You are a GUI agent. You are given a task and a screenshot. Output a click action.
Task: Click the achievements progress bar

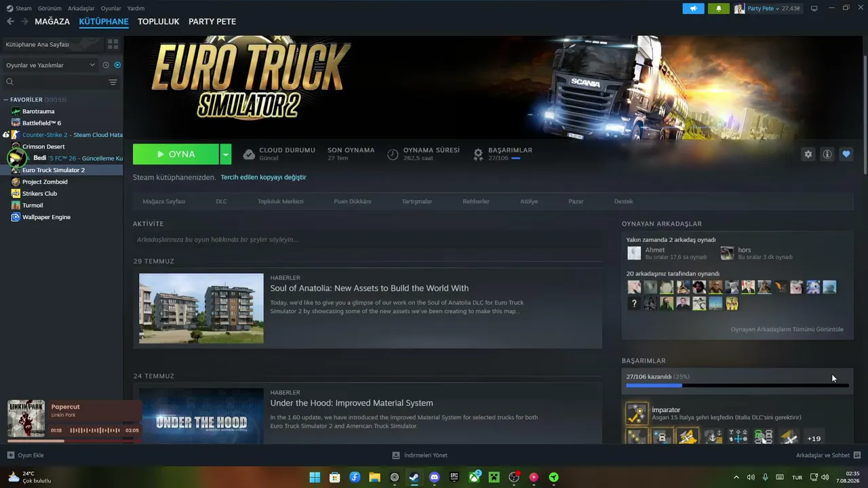pos(737,386)
